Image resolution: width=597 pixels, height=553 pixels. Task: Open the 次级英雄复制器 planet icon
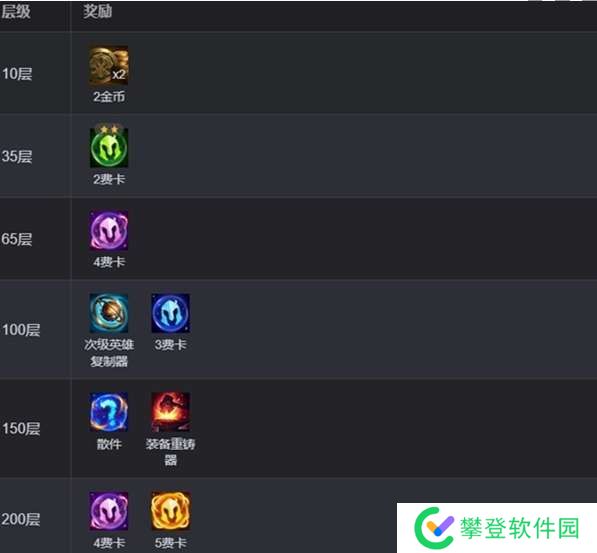pyautogui.click(x=109, y=313)
